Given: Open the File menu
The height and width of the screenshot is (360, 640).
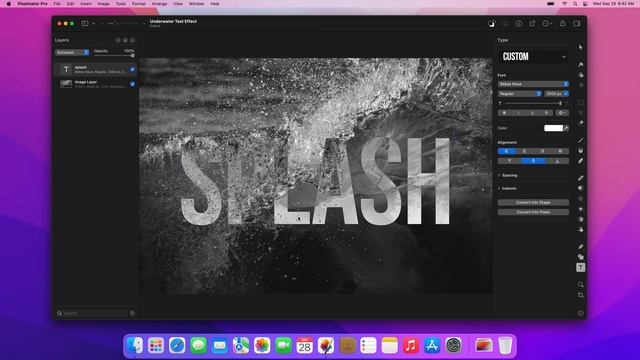Looking at the screenshot, I should (x=57, y=4).
